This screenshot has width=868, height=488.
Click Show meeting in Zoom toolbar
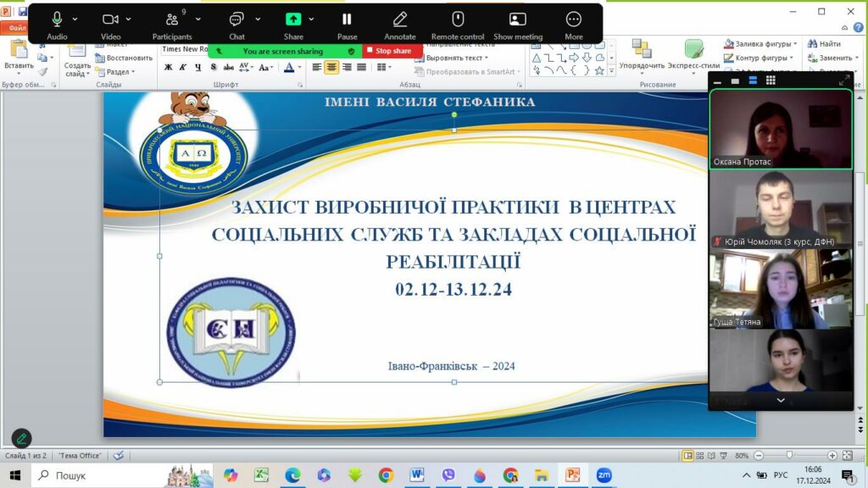[x=517, y=20]
